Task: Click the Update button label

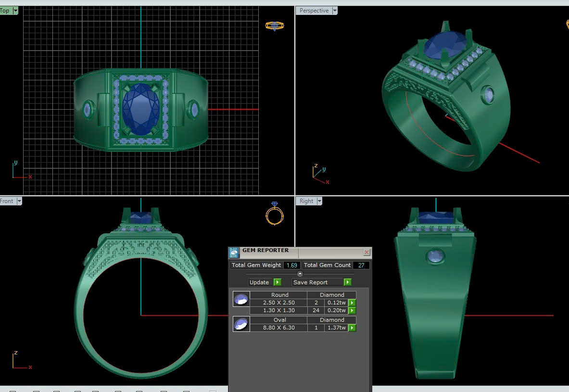Action: click(x=259, y=282)
